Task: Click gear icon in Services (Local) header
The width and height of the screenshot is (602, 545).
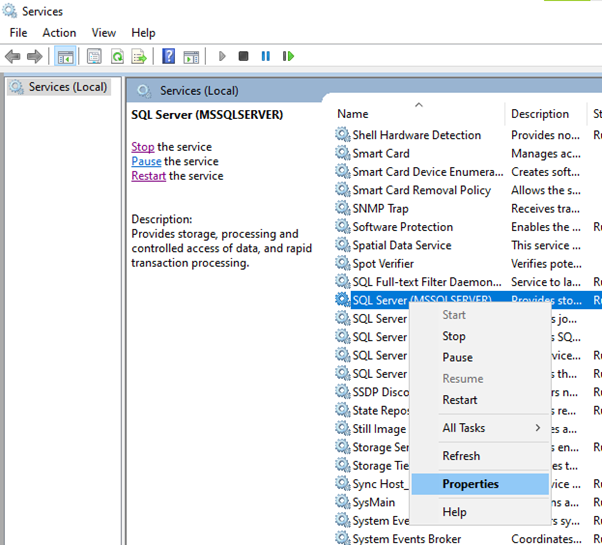Action: (x=144, y=91)
